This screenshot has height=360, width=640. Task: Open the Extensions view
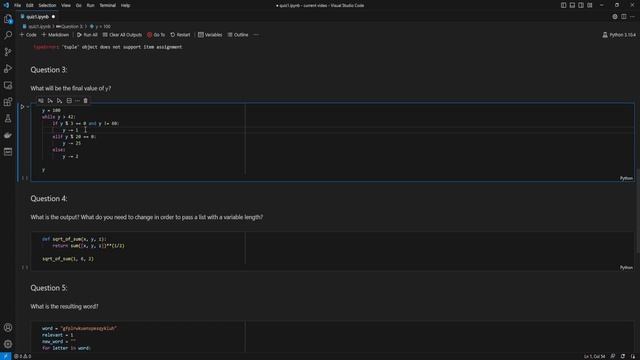point(8,102)
